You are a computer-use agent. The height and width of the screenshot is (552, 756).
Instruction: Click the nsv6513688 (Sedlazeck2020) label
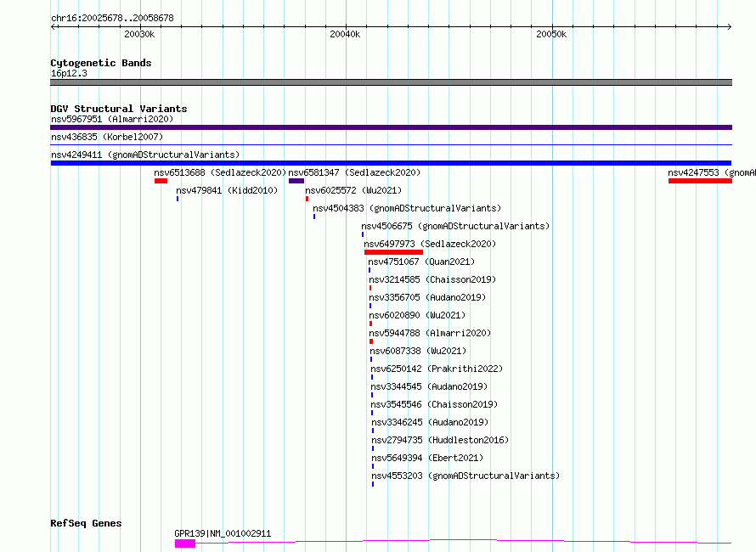click(220, 172)
